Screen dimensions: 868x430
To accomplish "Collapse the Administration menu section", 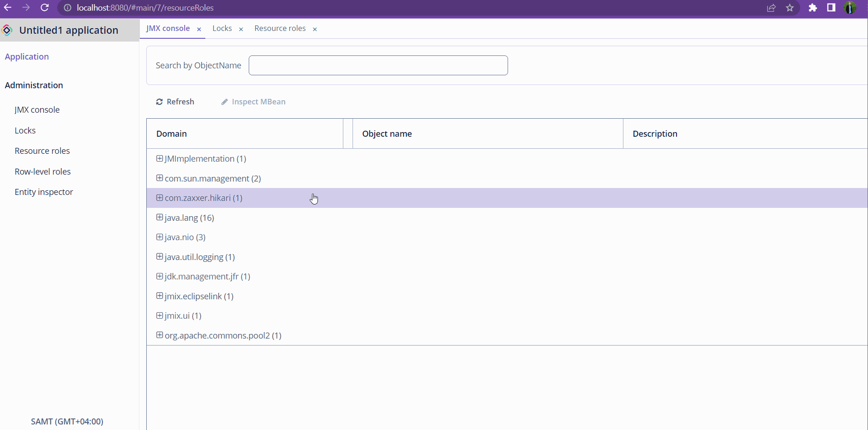I will click(34, 85).
